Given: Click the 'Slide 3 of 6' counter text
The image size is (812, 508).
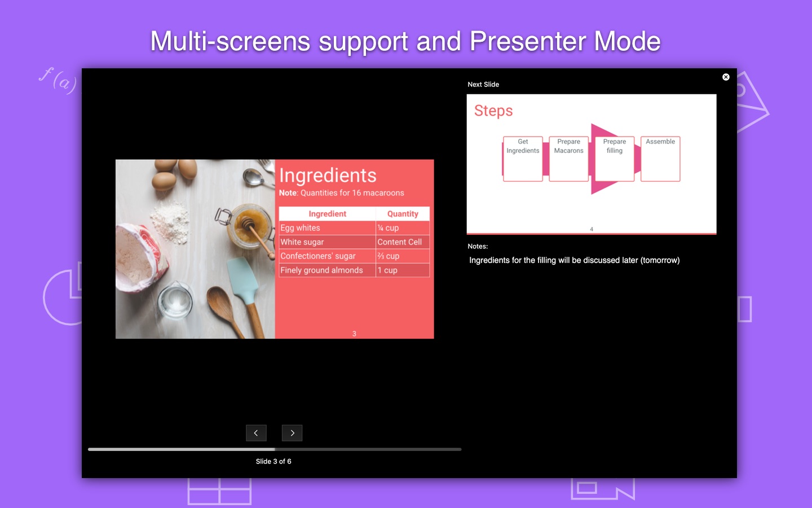Looking at the screenshot, I should [273, 461].
